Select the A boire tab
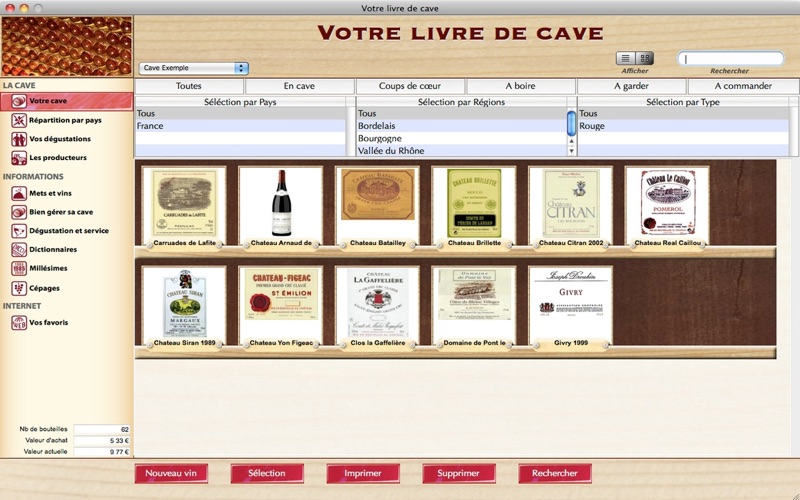800x500 pixels. pos(520,86)
